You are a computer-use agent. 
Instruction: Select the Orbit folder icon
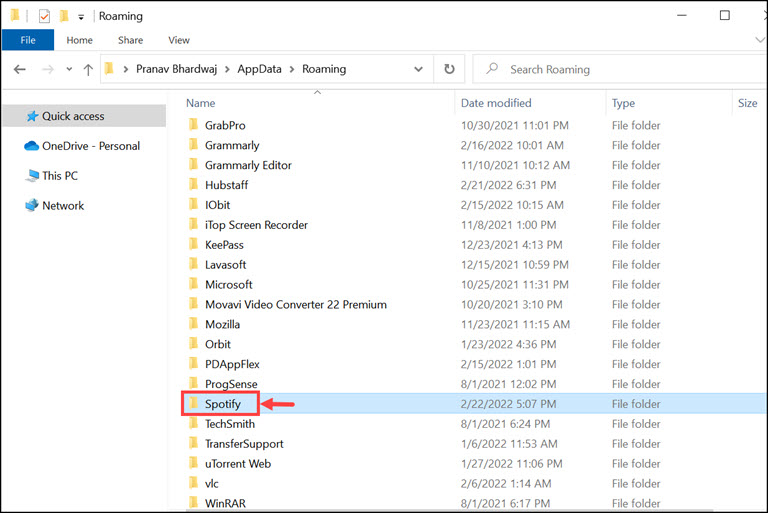pos(193,343)
